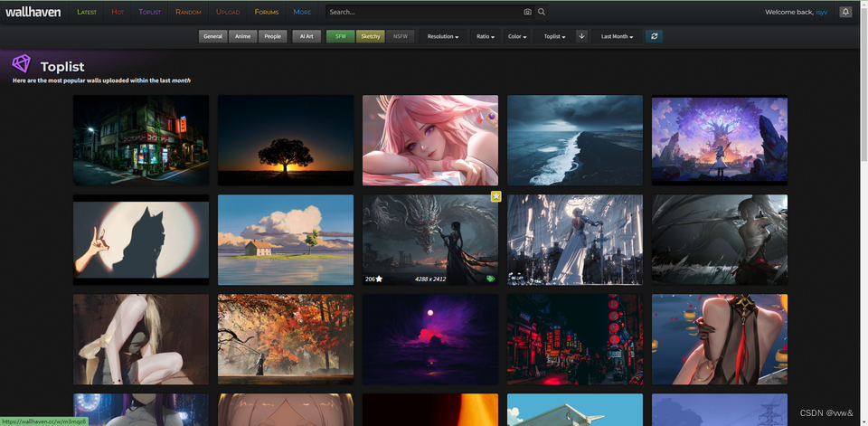
Task: Open the crouching blonde figure wallpaper
Action: [141, 339]
